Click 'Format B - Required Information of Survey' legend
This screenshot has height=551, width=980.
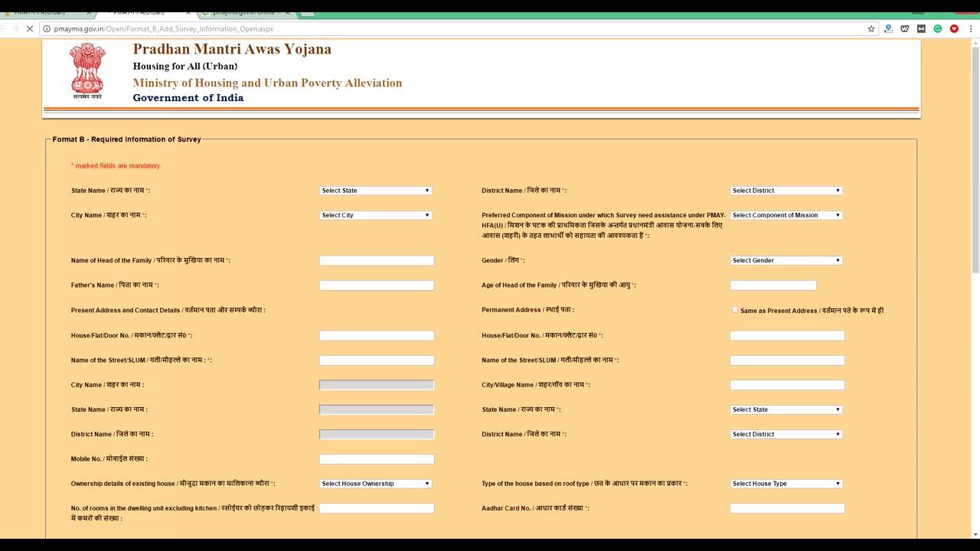(126, 139)
